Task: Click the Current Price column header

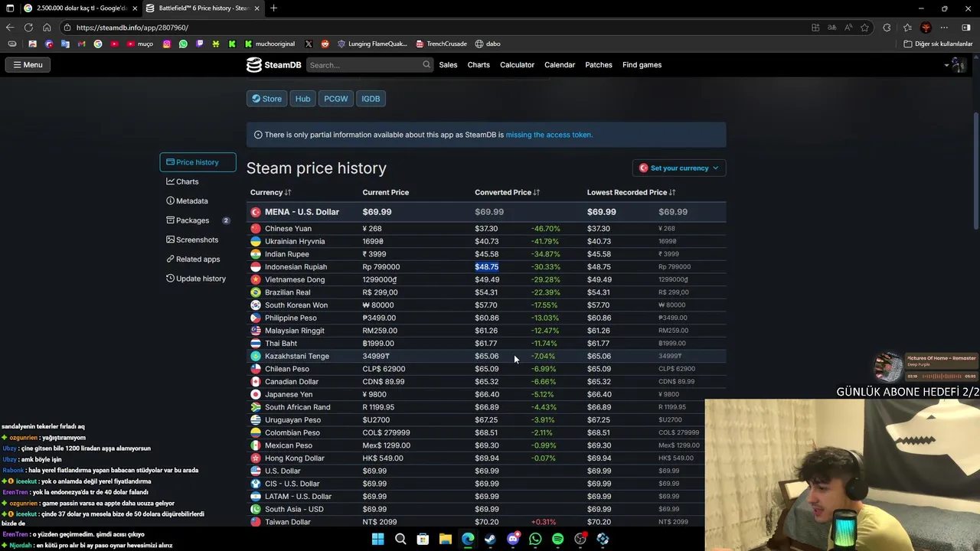Action: [386, 192]
